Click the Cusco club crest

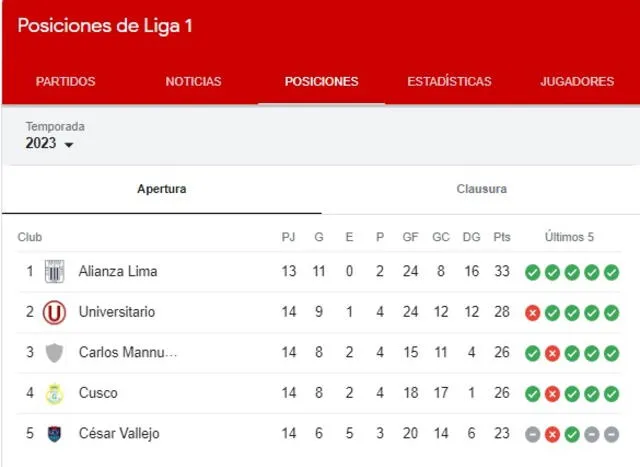click(54, 393)
